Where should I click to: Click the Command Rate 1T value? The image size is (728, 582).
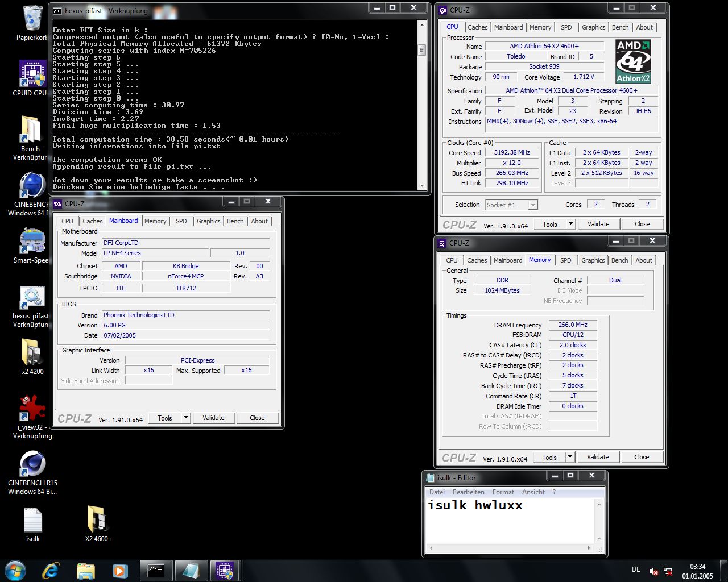(x=573, y=396)
